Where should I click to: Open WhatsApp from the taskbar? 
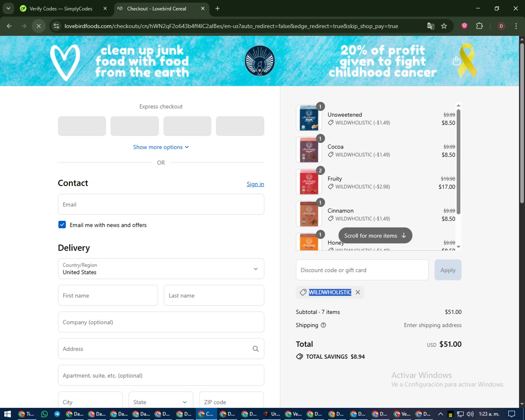[x=44, y=414]
